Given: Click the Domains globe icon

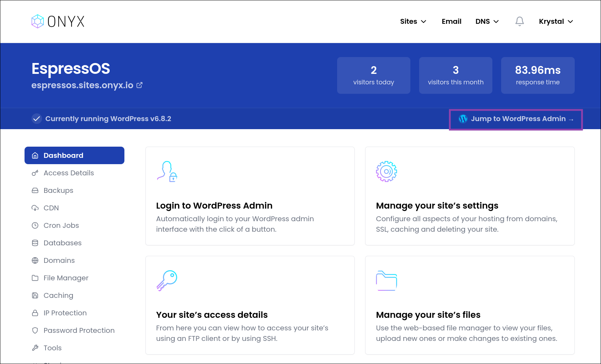Looking at the screenshot, I should click(35, 260).
